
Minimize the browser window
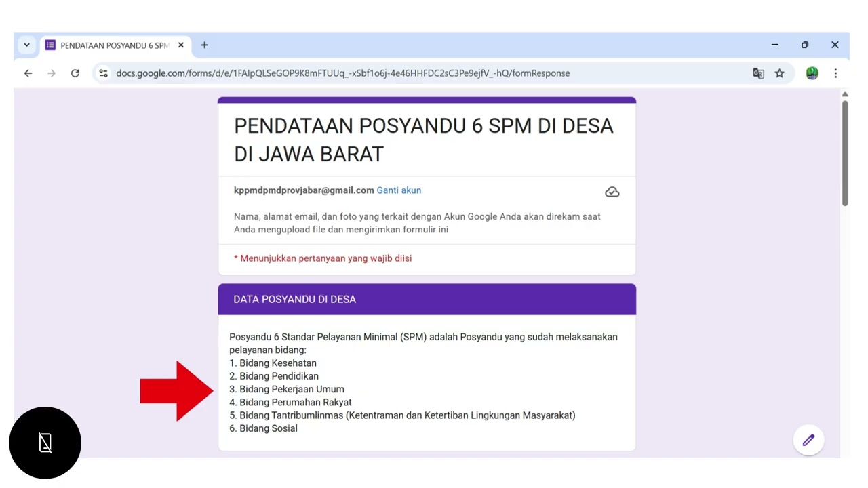point(774,45)
